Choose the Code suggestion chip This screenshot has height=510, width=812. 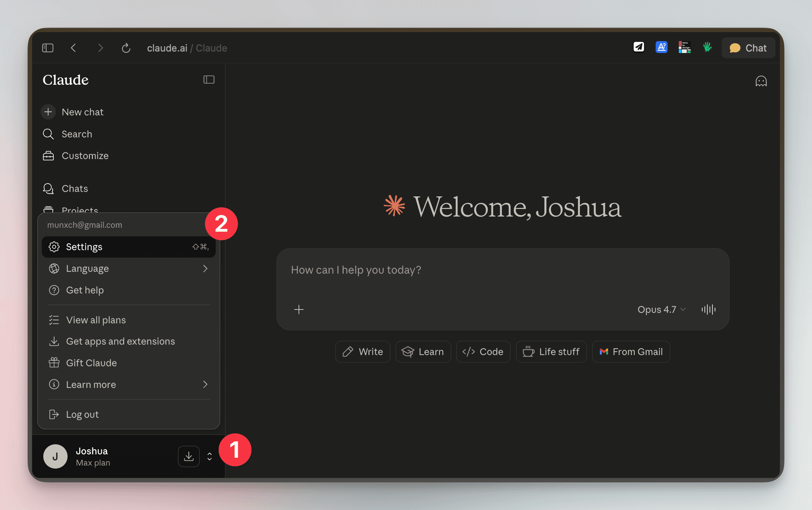tap(483, 352)
